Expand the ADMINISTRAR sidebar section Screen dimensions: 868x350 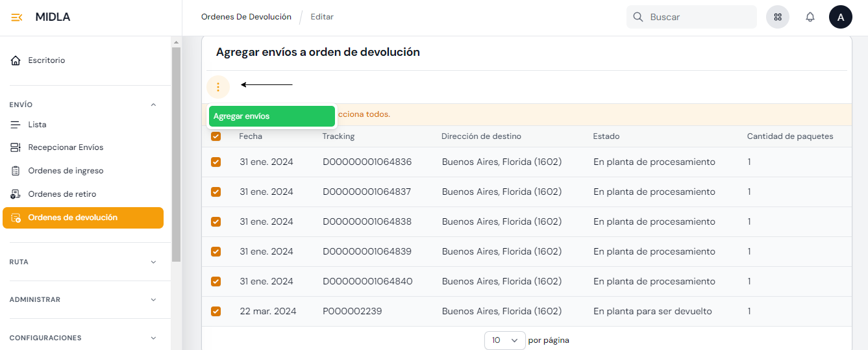tap(153, 300)
